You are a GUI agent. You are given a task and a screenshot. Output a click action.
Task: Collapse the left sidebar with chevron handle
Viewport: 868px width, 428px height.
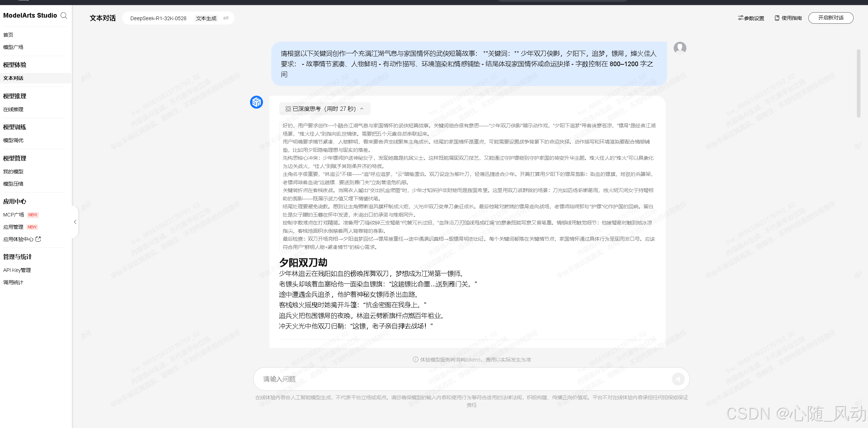(75, 222)
